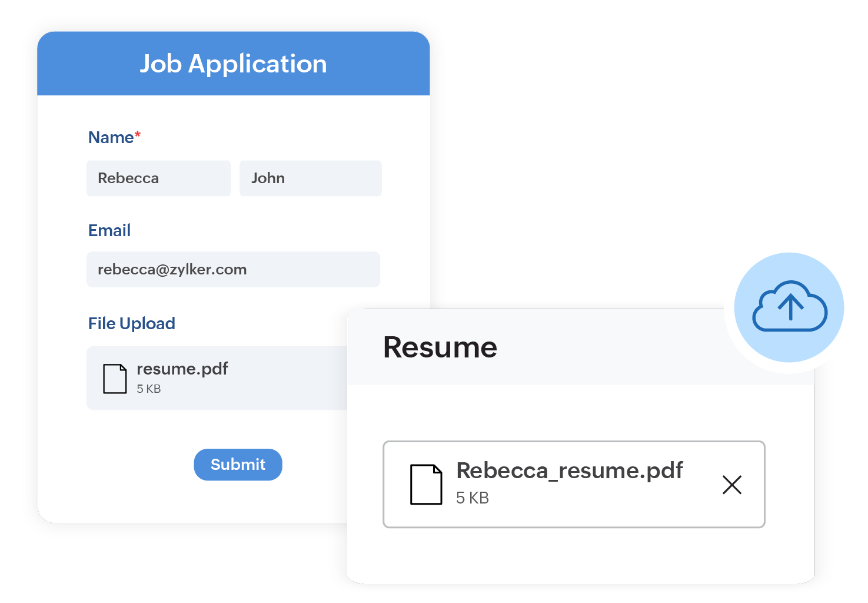The image size is (868, 603).
Task: Click the Job Application header
Action: [233, 64]
